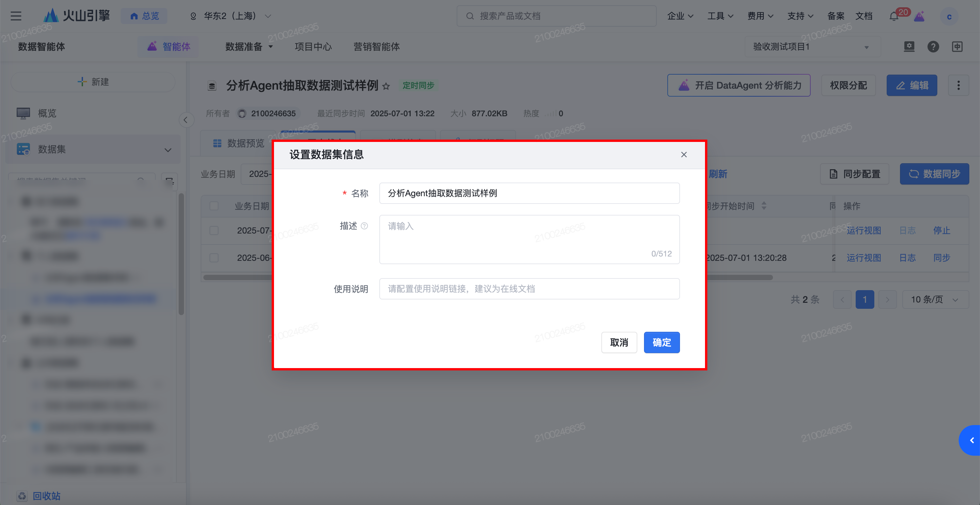Click the 确定 confirm button
This screenshot has width=980, height=505.
[661, 342]
